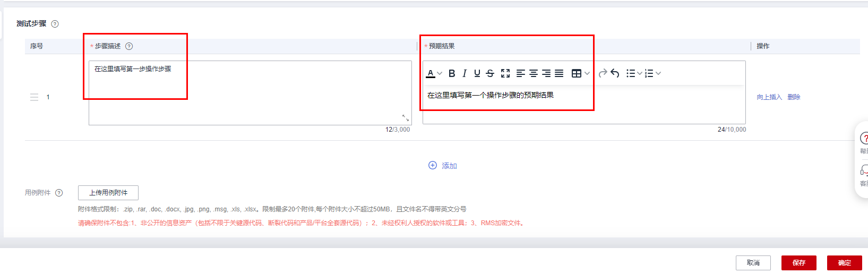This screenshot has width=868, height=273.
Task: Click 向上插入 for step 1
Action: 769,97
